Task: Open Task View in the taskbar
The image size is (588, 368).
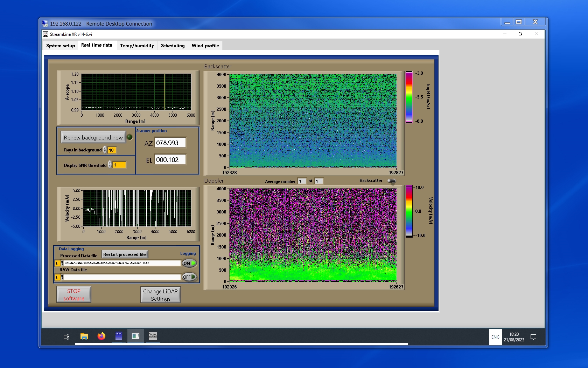Action: [x=66, y=337]
